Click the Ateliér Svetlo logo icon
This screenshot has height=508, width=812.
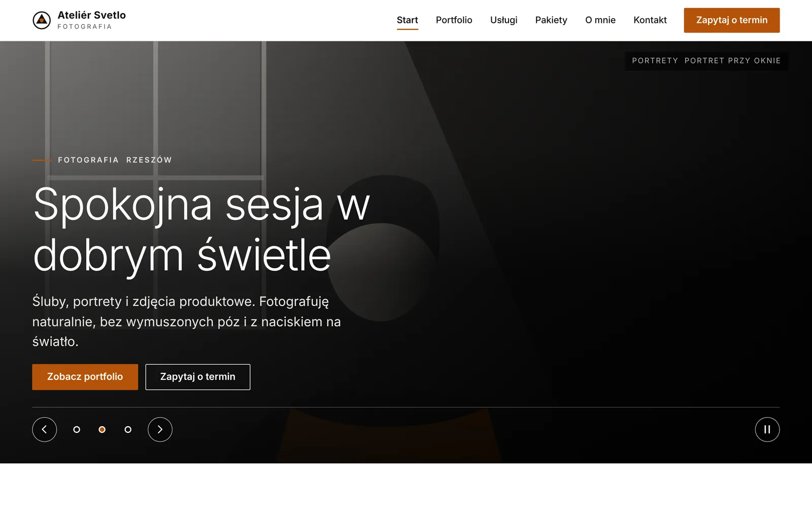[42, 20]
